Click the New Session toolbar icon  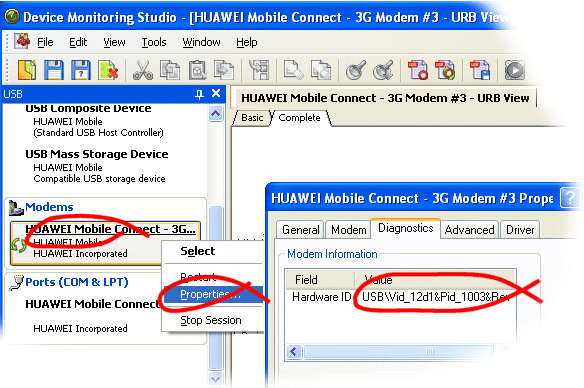(27, 70)
